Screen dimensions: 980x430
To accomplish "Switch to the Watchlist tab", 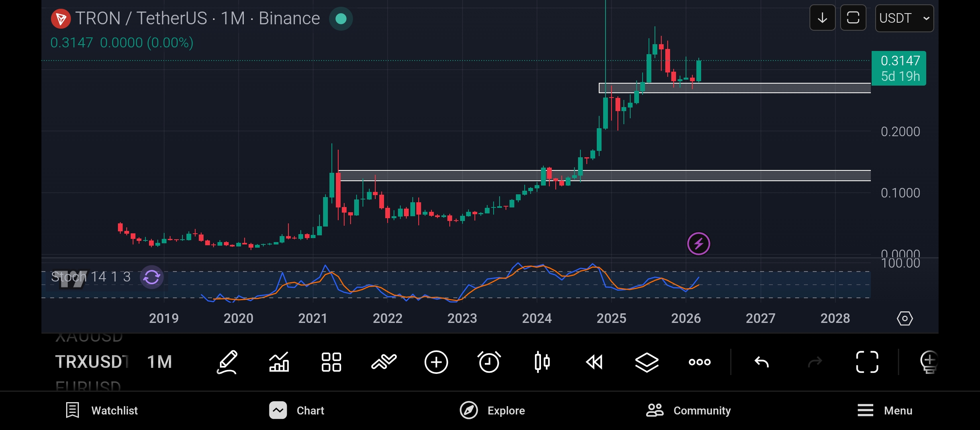I will [102, 410].
